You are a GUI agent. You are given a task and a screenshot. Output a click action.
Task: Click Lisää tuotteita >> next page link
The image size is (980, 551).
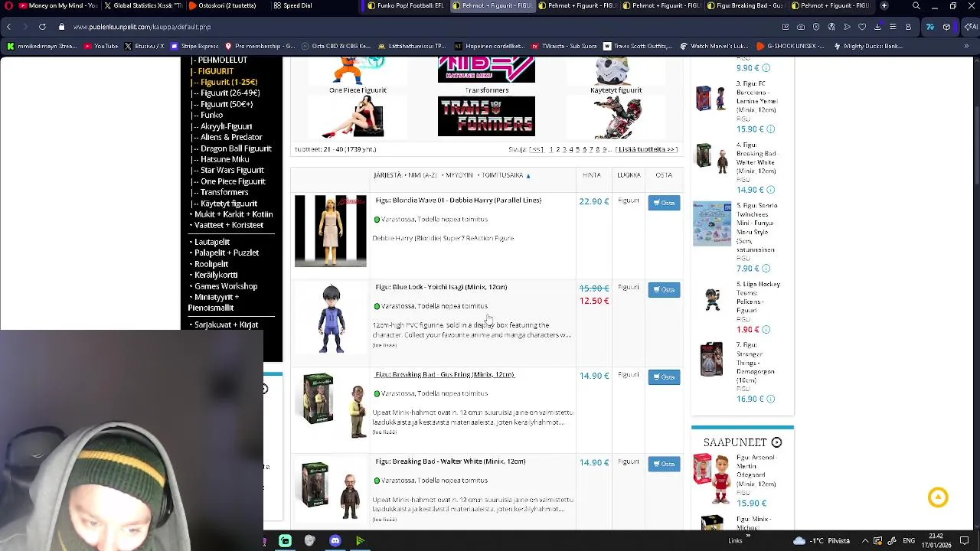click(x=646, y=149)
